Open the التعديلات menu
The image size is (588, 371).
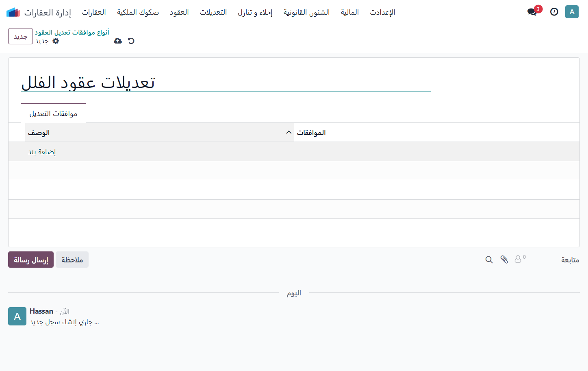click(x=213, y=12)
